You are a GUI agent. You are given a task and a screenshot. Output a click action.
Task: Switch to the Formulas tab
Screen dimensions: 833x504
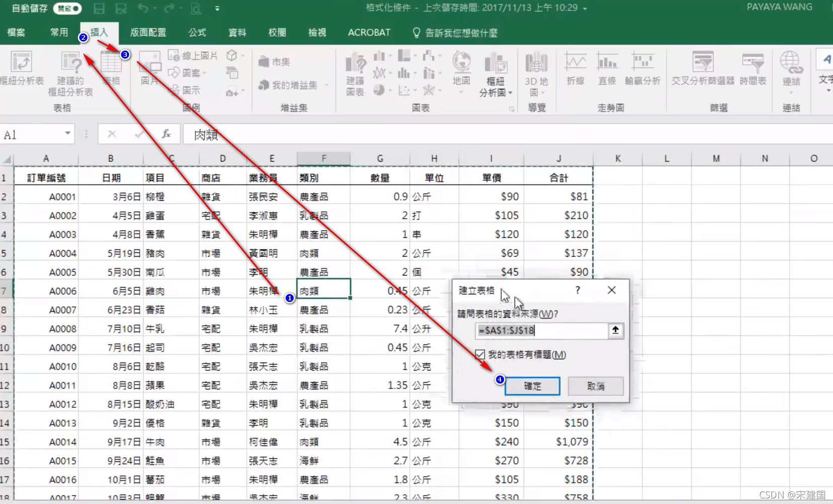(197, 33)
